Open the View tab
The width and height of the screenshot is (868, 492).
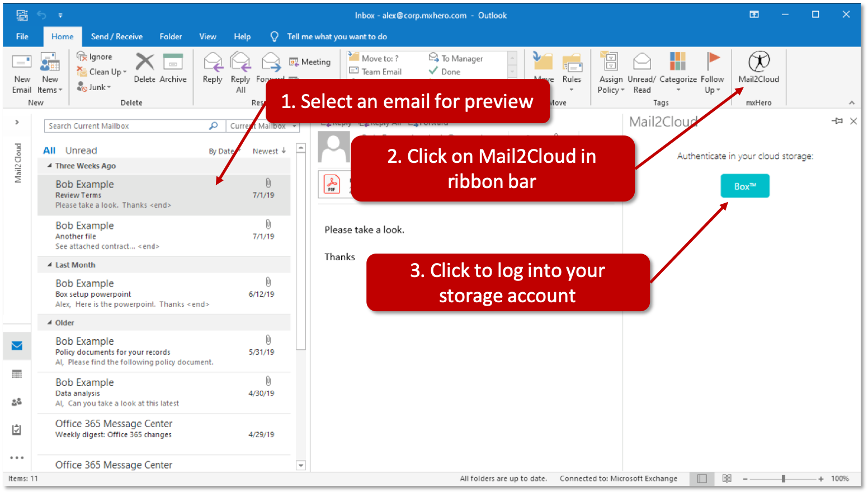[x=207, y=36]
